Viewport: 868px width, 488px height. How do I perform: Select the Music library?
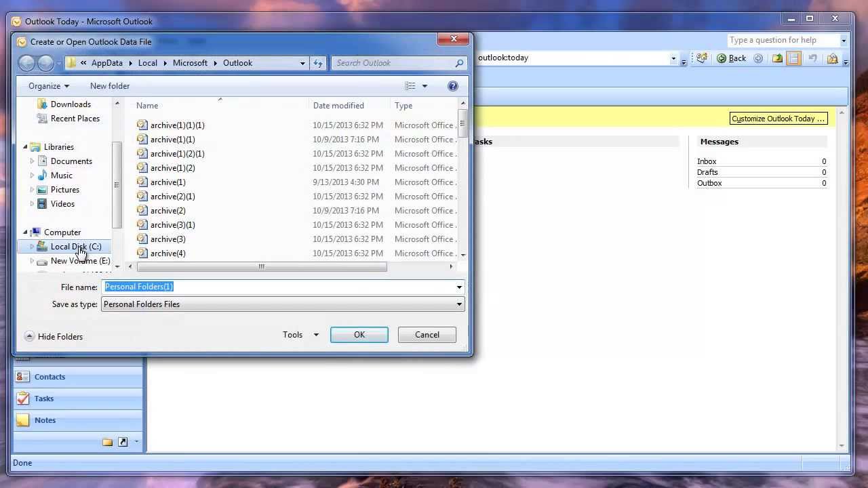[x=61, y=176]
